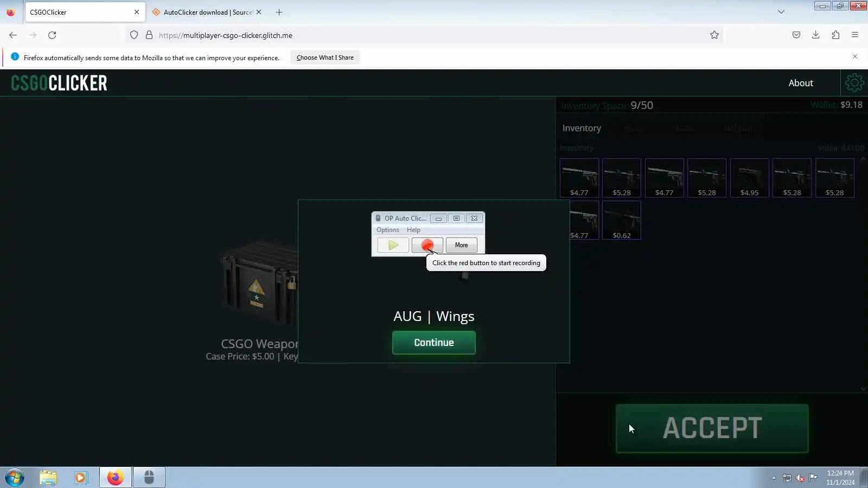
Task: Click the CSGO weapon case image
Action: [259, 282]
